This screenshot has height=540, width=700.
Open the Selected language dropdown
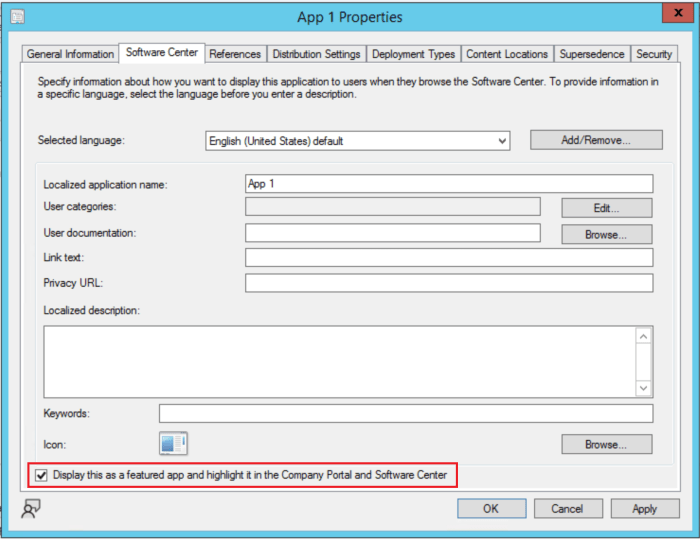(358, 141)
